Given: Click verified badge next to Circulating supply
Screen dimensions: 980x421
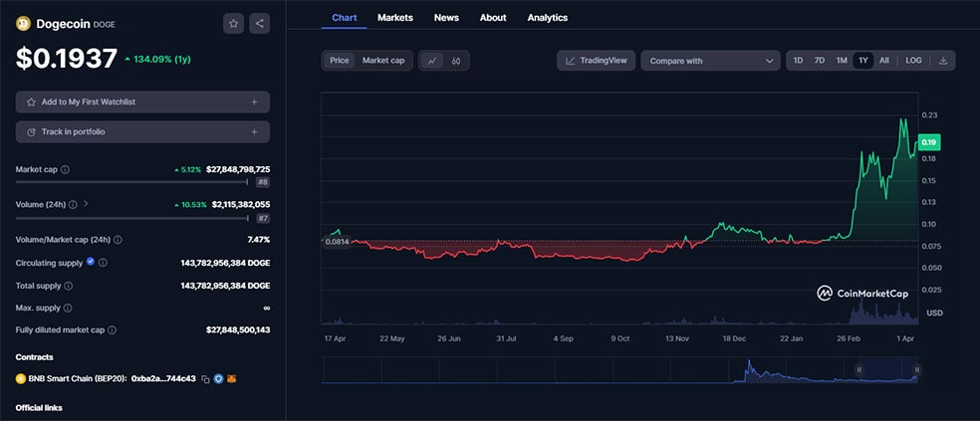Looking at the screenshot, I should click(x=91, y=263).
